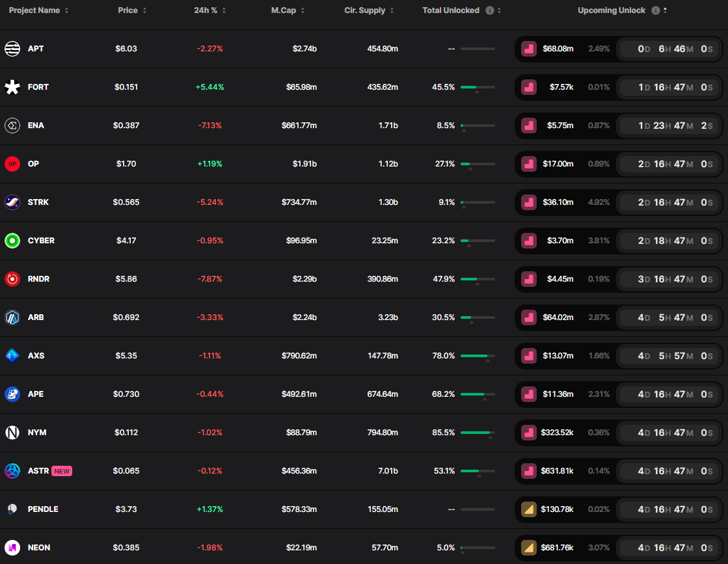Screen dimensions: 728x564
Task: Click the ARB project logo icon
Action: click(x=12, y=317)
